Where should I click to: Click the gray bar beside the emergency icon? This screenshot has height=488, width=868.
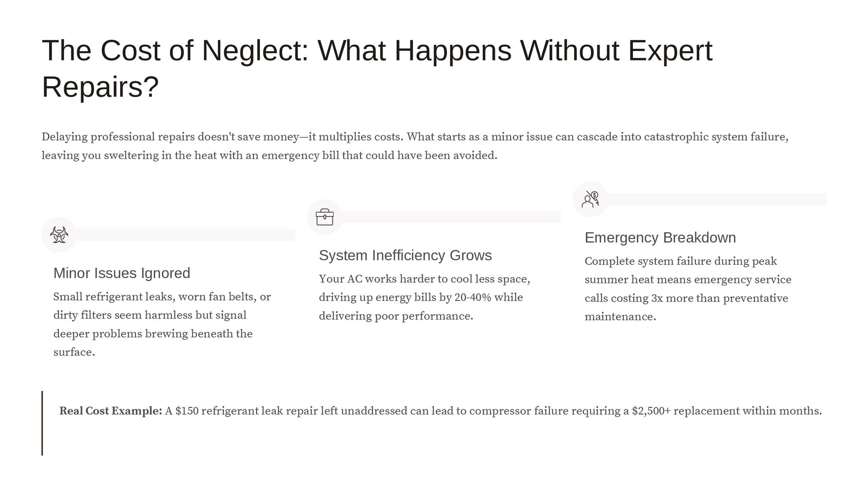(716, 199)
